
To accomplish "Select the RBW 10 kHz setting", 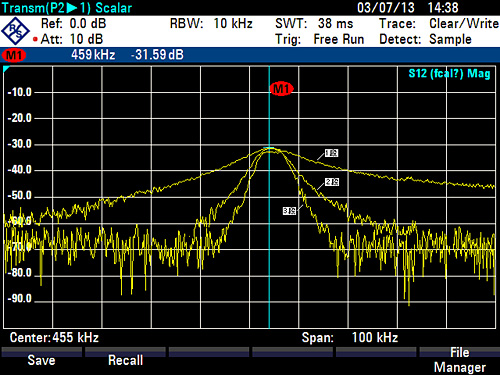I will click(211, 24).
